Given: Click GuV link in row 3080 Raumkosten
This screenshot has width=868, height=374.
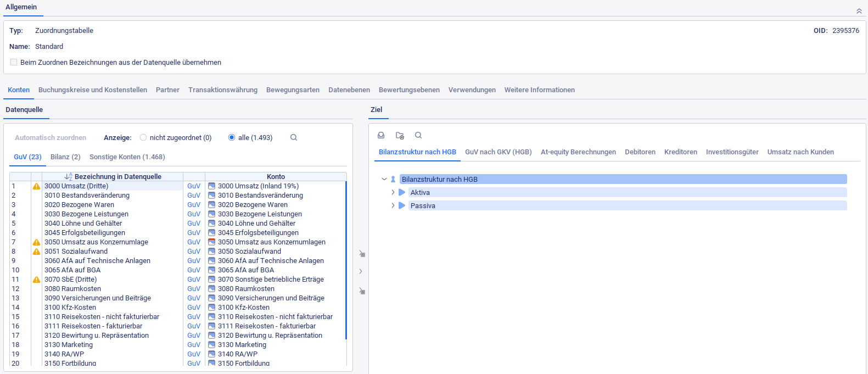Looking at the screenshot, I should (x=194, y=289).
